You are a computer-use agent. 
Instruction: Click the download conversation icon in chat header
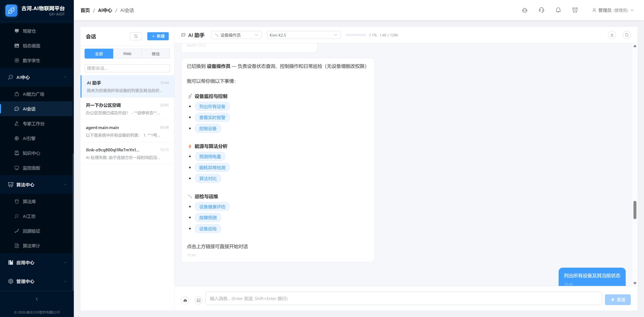[x=612, y=35]
